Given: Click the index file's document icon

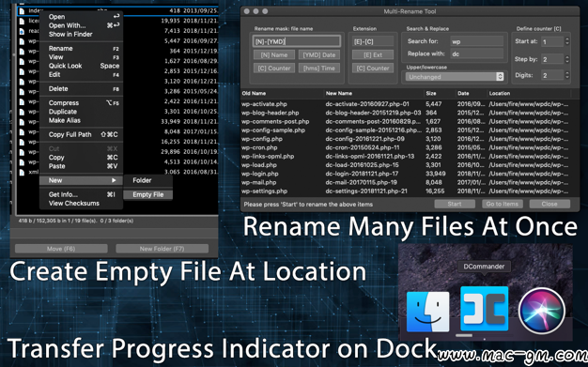Looking at the screenshot, I should point(23,11).
